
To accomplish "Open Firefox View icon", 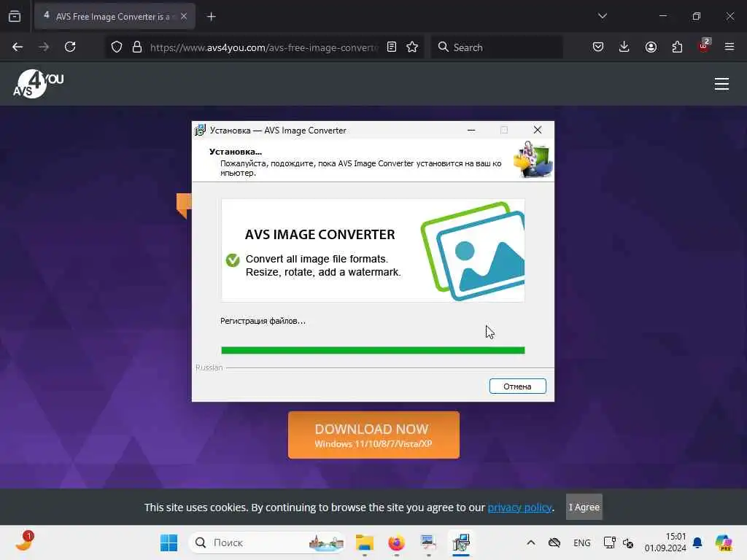I will tap(15, 16).
